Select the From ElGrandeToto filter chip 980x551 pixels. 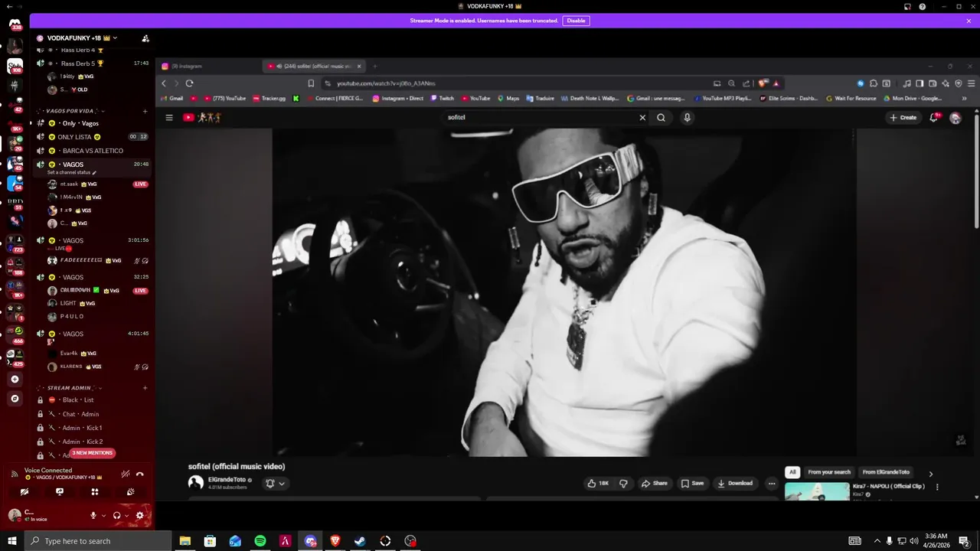click(x=886, y=472)
